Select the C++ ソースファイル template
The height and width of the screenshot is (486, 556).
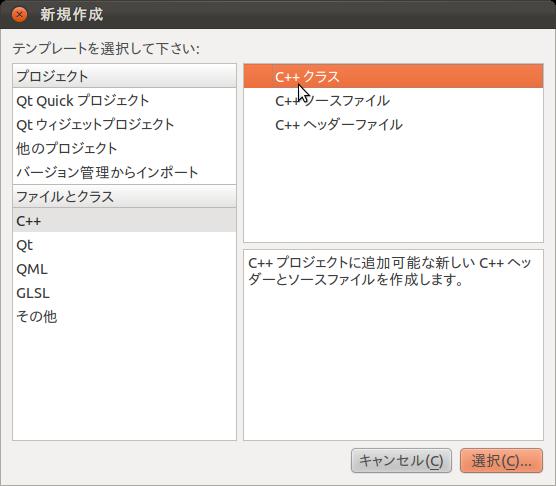(x=393, y=101)
